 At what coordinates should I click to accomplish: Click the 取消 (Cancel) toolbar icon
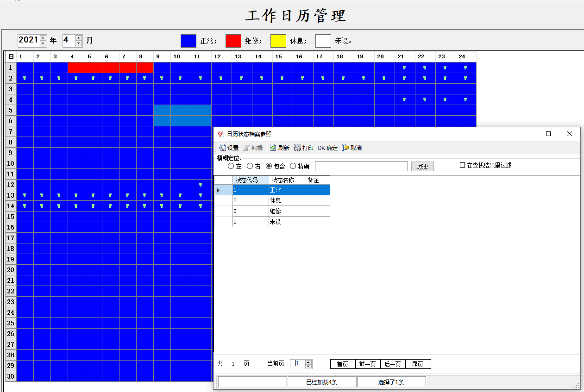(x=345, y=148)
